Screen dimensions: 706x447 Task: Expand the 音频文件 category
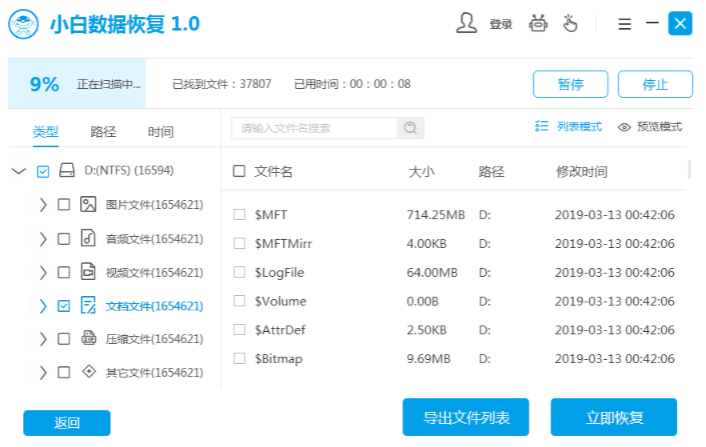pyautogui.click(x=43, y=239)
